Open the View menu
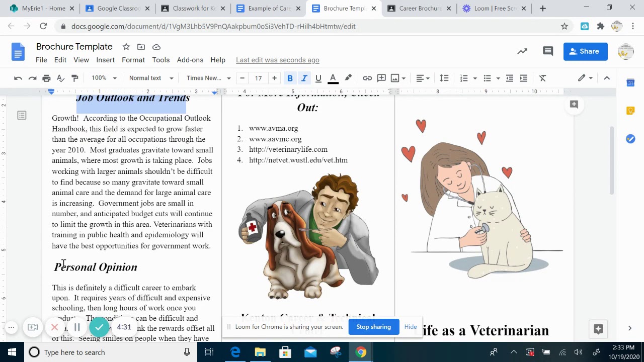Screen dimensions: 644x362 pos(81,60)
